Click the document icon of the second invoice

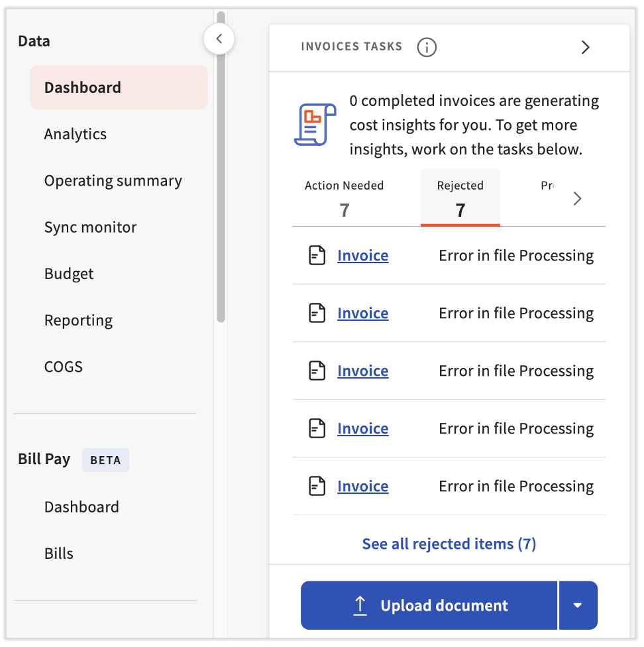318,313
